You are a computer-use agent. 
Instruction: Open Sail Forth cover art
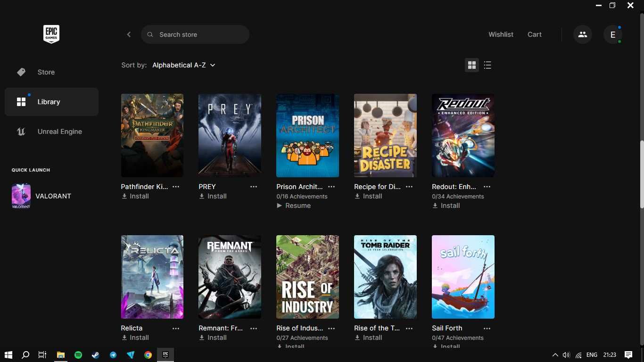(463, 277)
